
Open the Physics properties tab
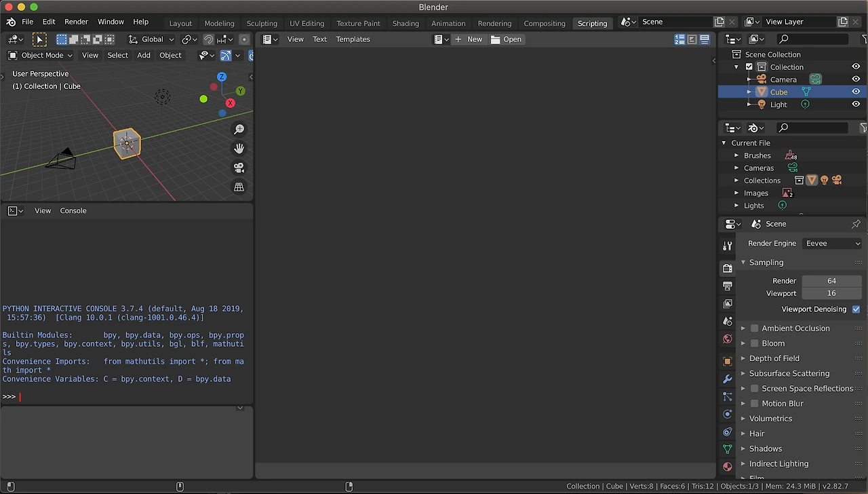tap(728, 414)
